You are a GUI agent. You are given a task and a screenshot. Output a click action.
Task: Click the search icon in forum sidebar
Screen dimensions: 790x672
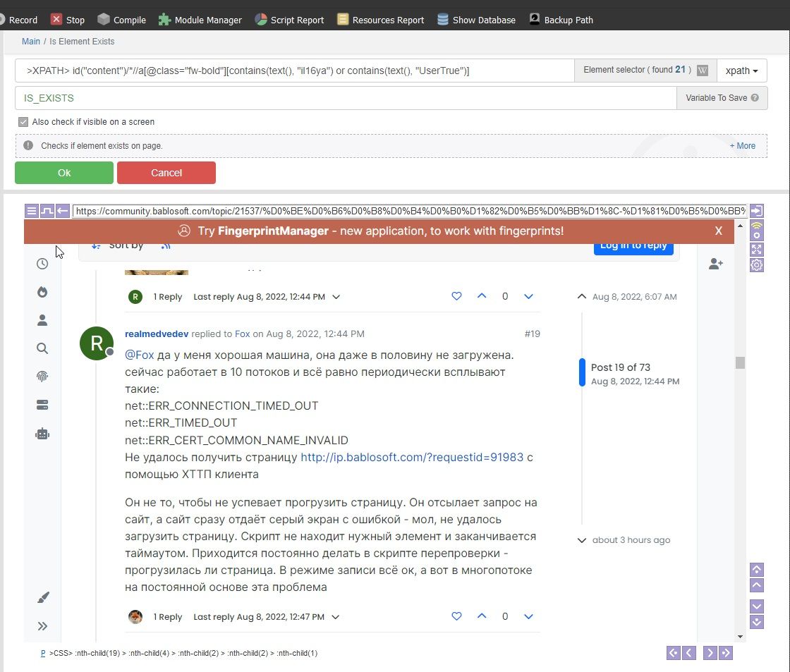pos(42,348)
